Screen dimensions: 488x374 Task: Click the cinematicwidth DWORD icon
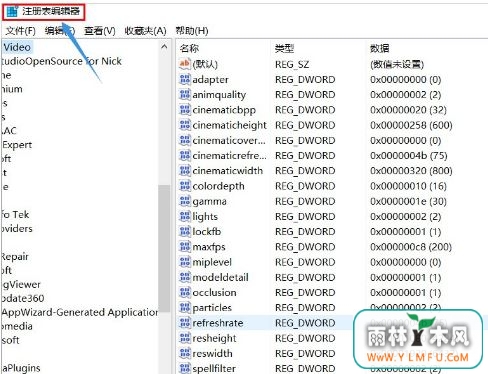pos(185,171)
